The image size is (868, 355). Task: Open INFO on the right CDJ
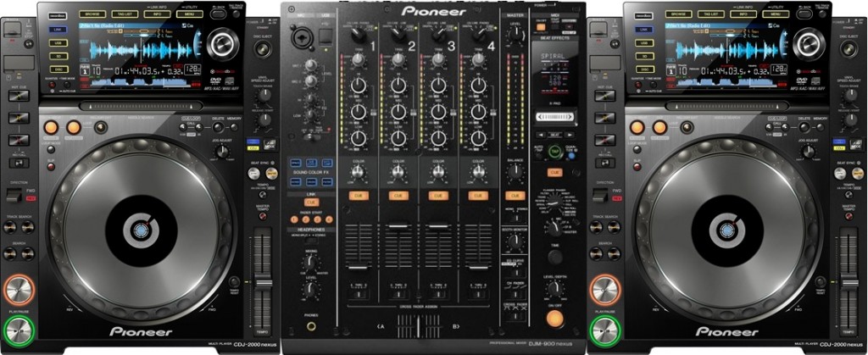(x=743, y=14)
